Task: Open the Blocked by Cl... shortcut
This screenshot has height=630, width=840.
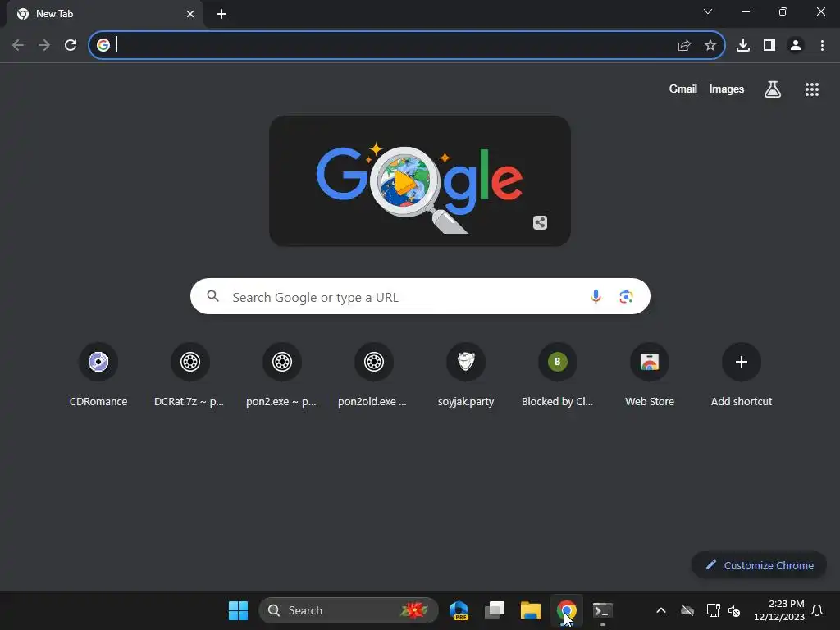Action: pyautogui.click(x=557, y=374)
